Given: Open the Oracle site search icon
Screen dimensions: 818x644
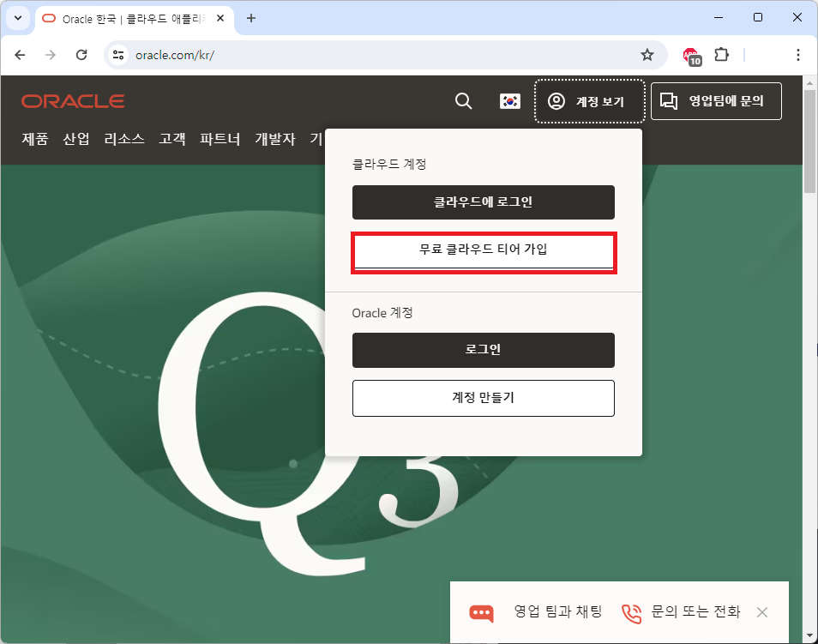Looking at the screenshot, I should (463, 100).
